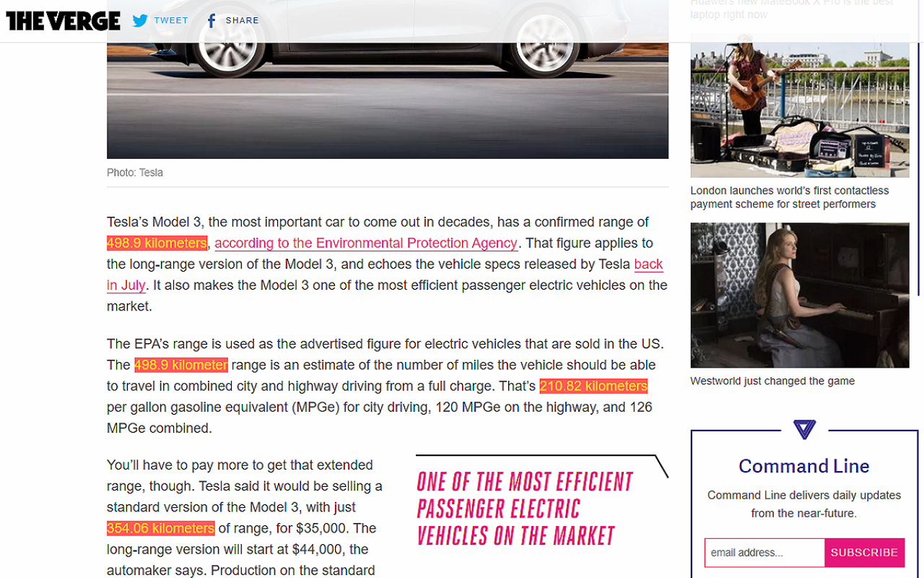
Task: Click the 'Command Line' newsletter heading
Action: 804,466
